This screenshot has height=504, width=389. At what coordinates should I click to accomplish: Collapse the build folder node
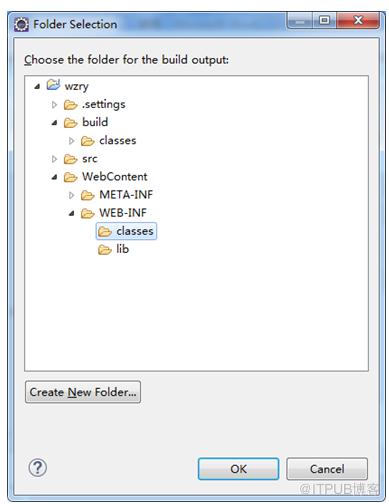(x=54, y=123)
